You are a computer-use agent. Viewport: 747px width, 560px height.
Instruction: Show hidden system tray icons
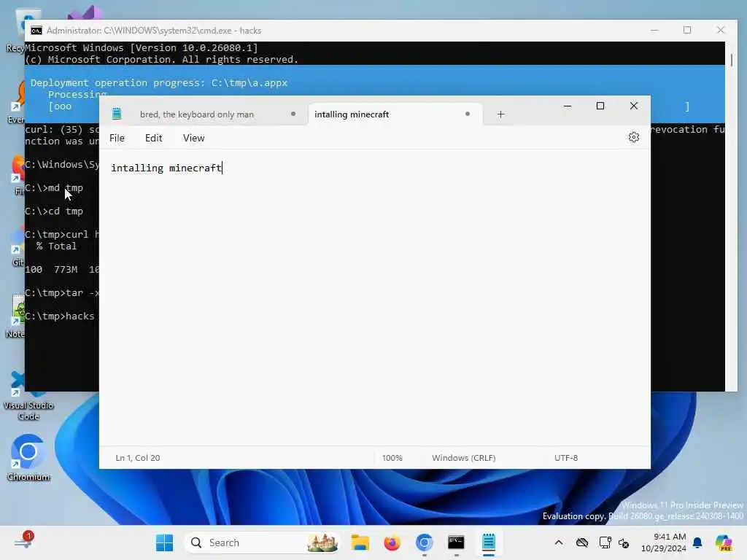click(x=558, y=542)
